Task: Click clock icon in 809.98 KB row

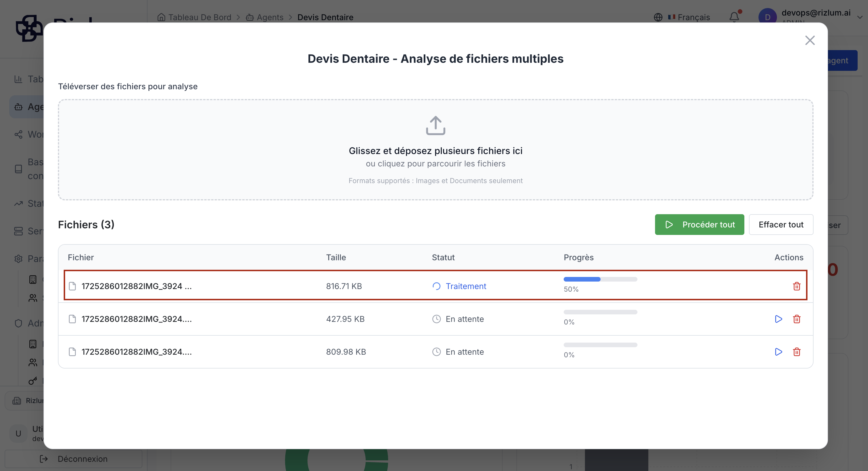Action: pos(436,352)
